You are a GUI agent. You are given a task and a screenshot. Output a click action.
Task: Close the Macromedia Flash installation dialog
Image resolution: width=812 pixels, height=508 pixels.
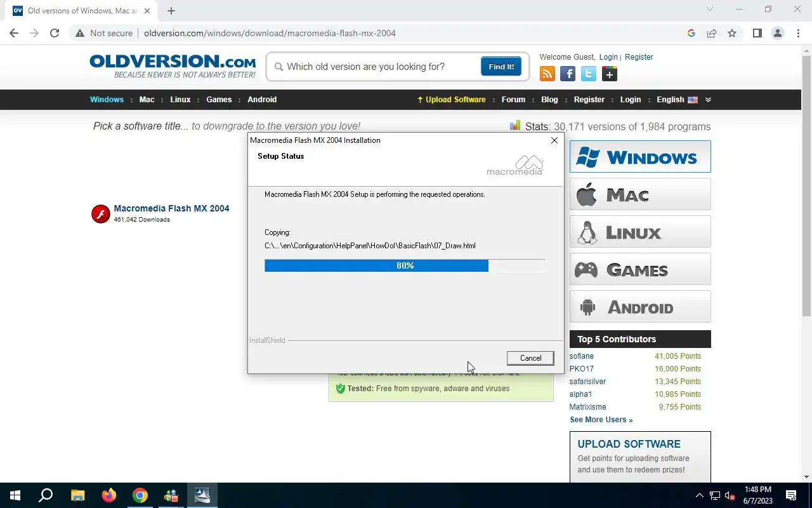coord(554,140)
